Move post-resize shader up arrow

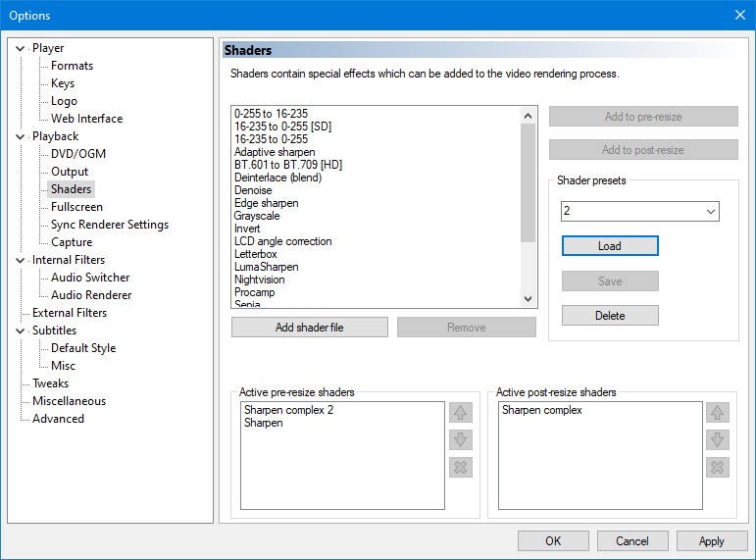point(718,413)
